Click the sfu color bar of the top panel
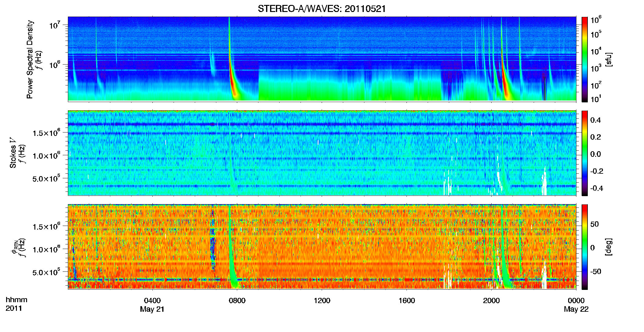Screen dimensions: 644x332 click(585, 59)
